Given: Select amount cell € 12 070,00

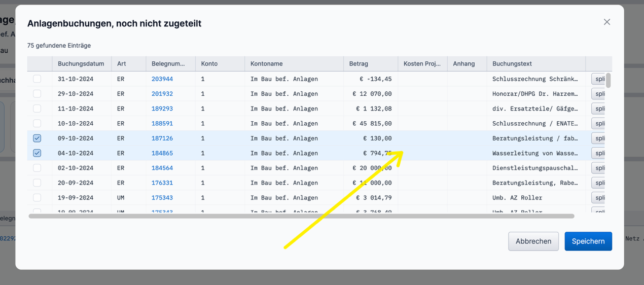Looking at the screenshot, I should coord(371,94).
